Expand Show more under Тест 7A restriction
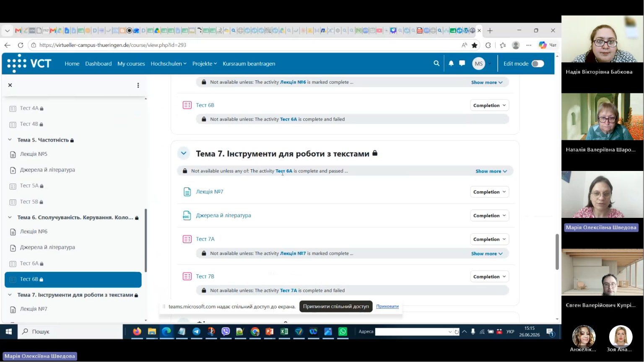644x362 pixels. point(486,253)
